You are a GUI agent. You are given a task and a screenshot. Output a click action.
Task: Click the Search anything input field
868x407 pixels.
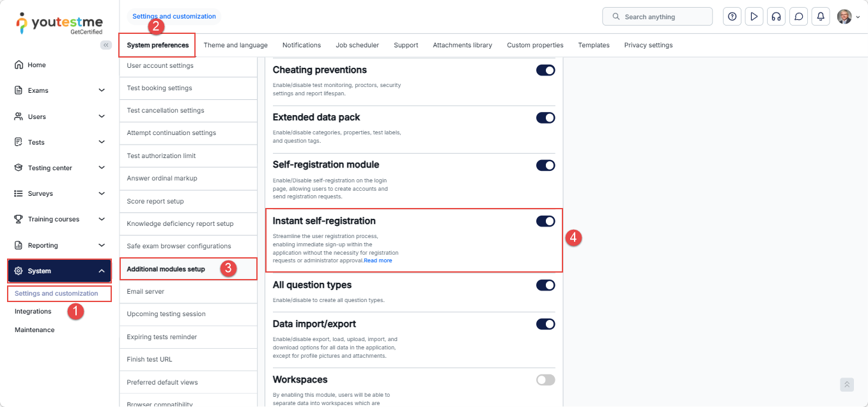click(657, 17)
